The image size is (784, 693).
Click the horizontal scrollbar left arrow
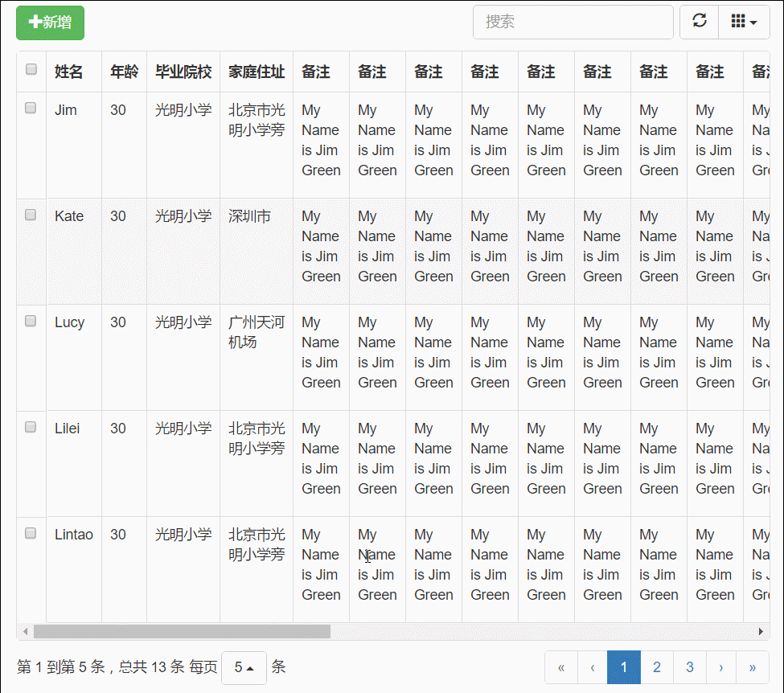click(x=25, y=632)
